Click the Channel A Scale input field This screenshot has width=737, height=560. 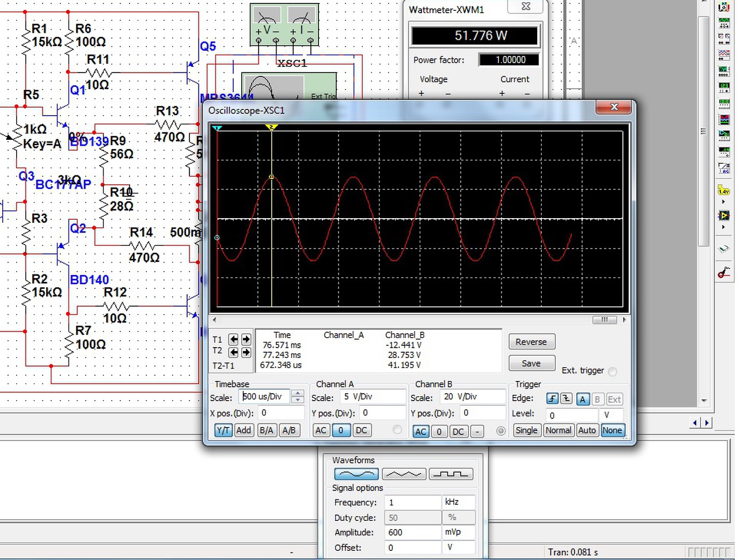[374, 397]
